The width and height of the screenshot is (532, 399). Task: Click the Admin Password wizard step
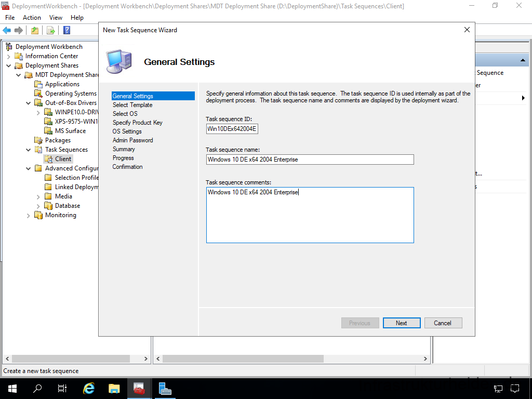click(132, 140)
